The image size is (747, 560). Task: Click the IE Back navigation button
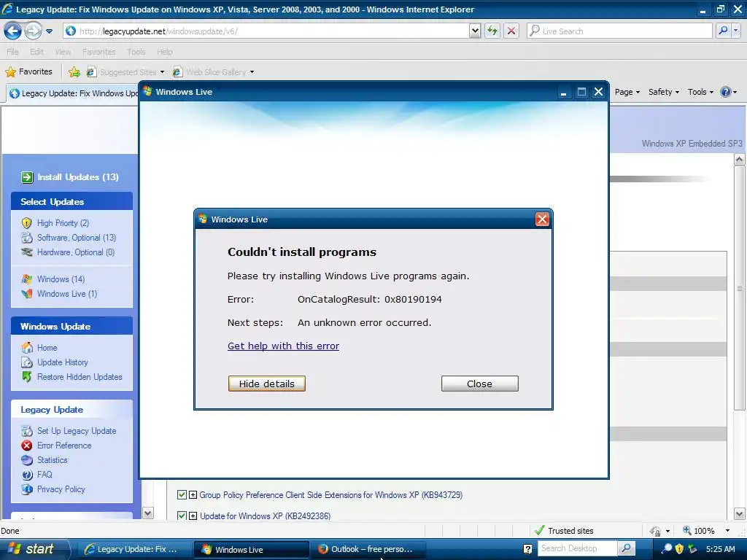(x=12, y=31)
